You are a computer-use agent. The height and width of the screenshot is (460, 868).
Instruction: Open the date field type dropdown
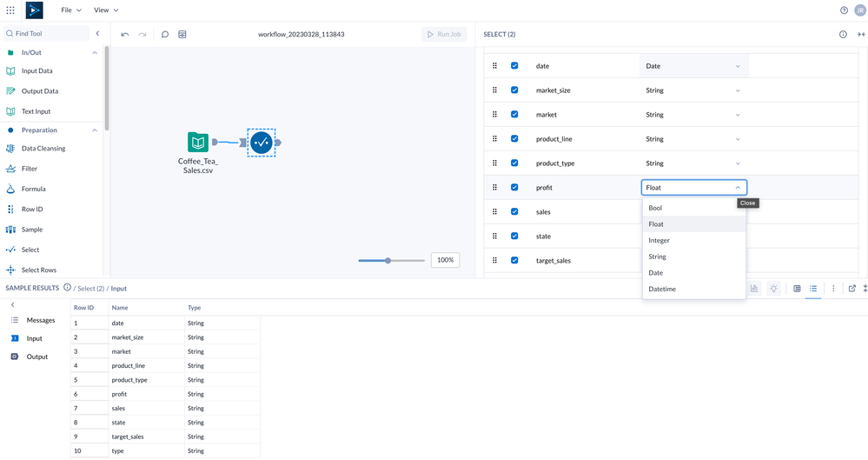[693, 66]
